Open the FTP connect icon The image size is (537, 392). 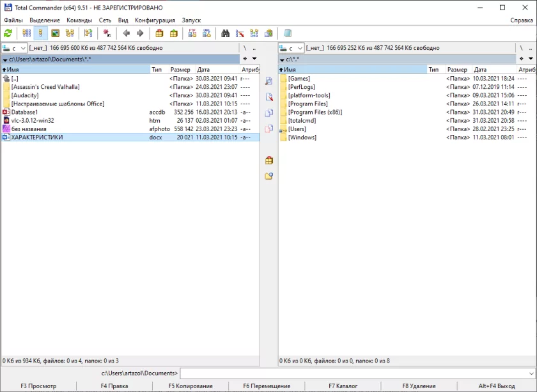(x=192, y=33)
